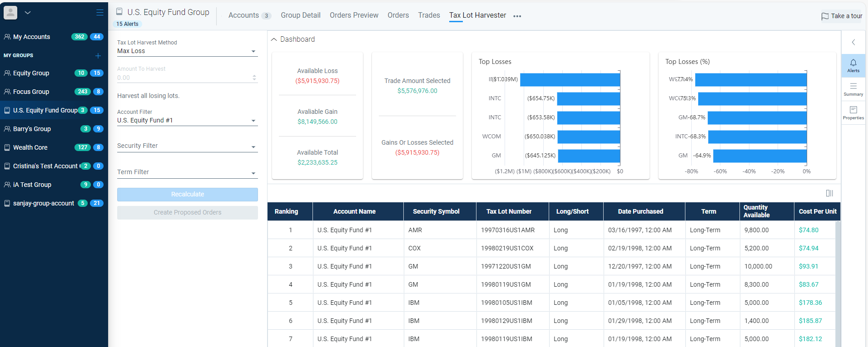The width and height of the screenshot is (868, 347).
Task: Click the Take a tour button
Action: point(842,16)
